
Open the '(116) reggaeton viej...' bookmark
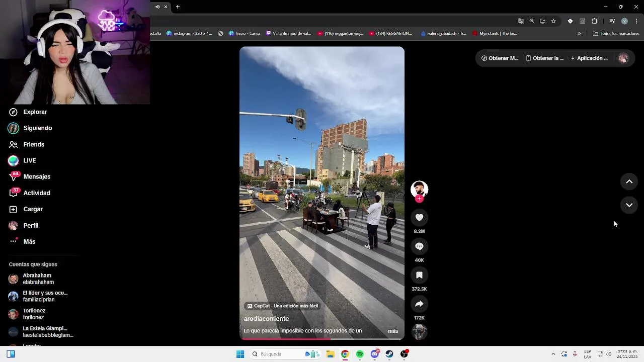pos(340,34)
